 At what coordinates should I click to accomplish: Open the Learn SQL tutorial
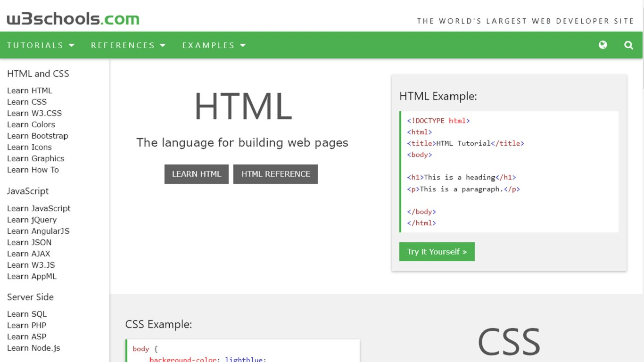[27, 314]
